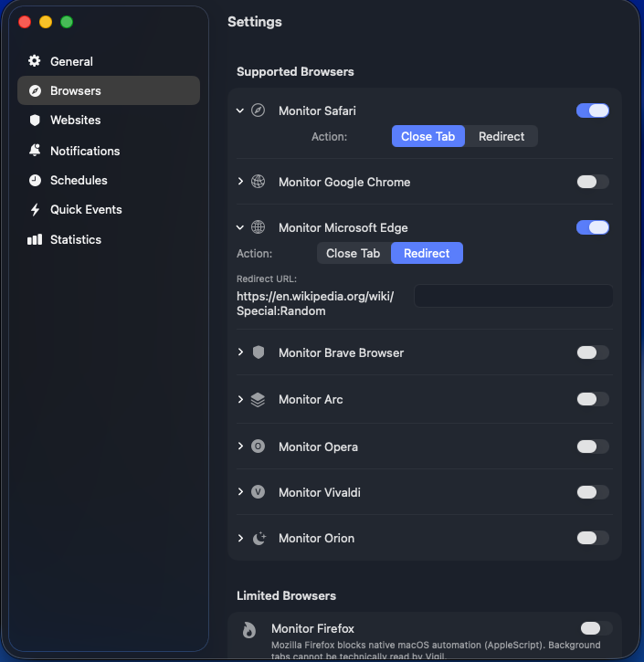The width and height of the screenshot is (644, 662).
Task: Click the Brave Browser shield icon
Action: 259,352
